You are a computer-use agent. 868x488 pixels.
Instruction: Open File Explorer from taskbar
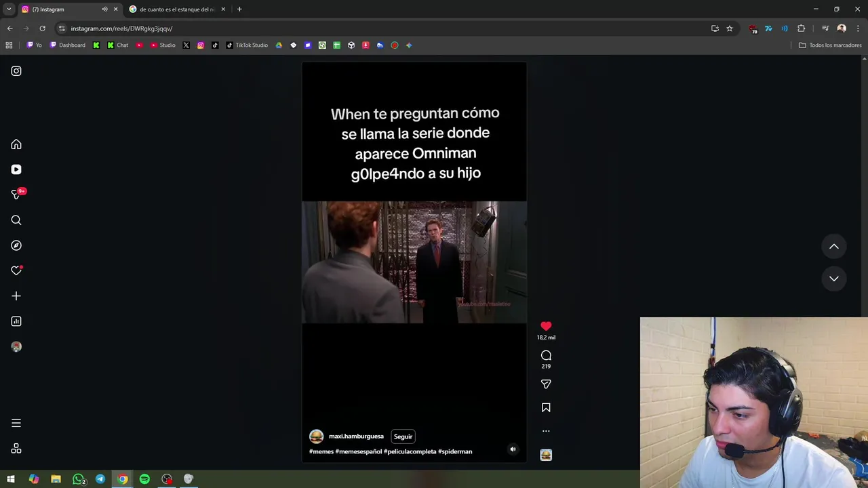pyautogui.click(x=56, y=479)
